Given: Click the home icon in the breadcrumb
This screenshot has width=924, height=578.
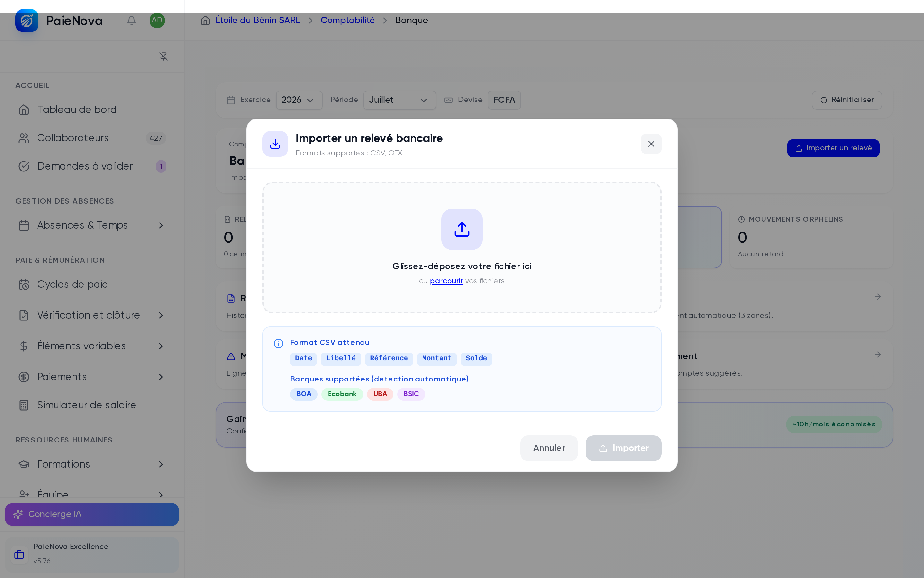Looking at the screenshot, I should [205, 20].
